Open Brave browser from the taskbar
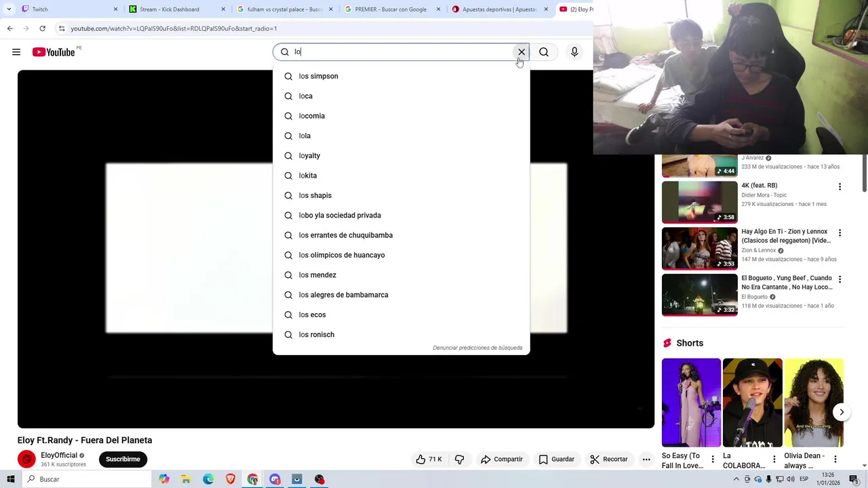The width and height of the screenshot is (868, 488). [231, 479]
